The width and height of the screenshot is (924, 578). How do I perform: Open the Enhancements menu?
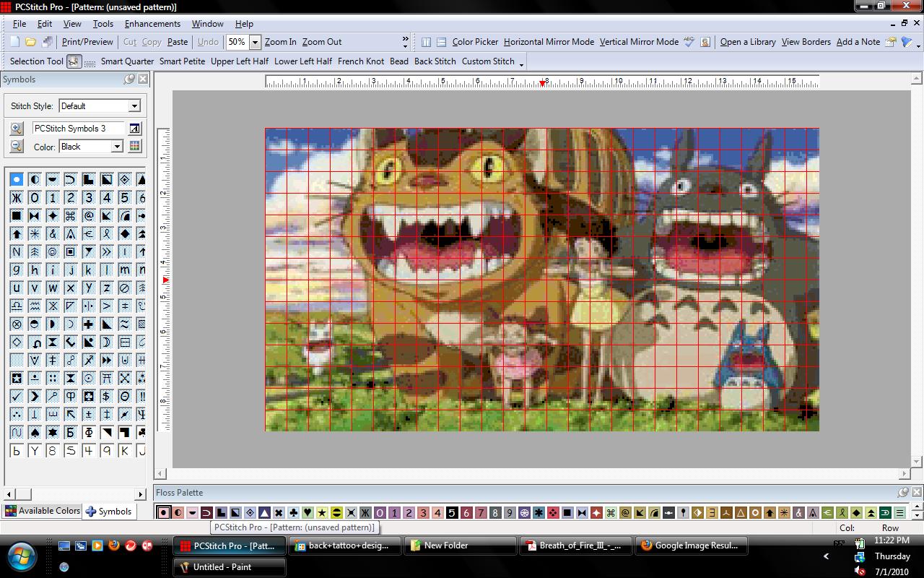152,23
